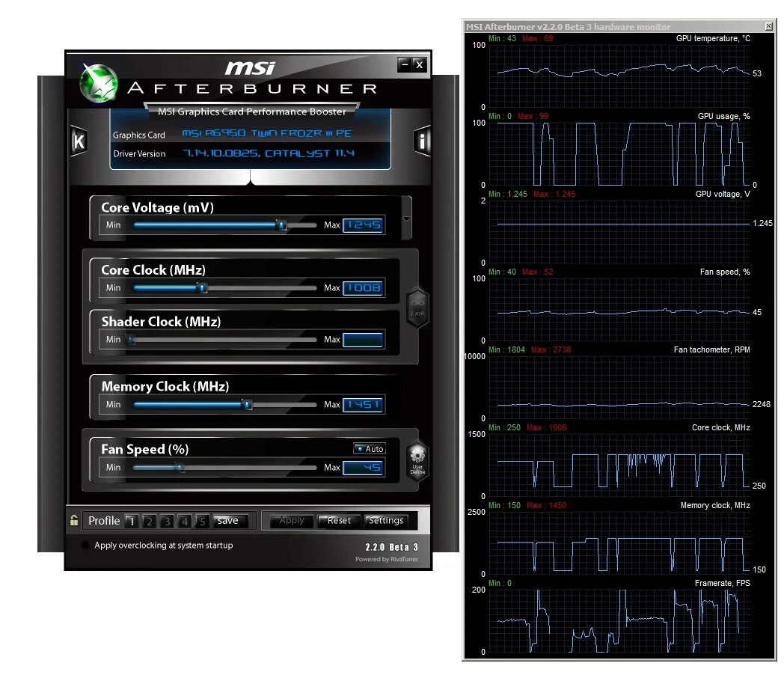Click the 2.2.0 Beta 3 version text
Viewport: 784px width, 675px height.
[391, 547]
